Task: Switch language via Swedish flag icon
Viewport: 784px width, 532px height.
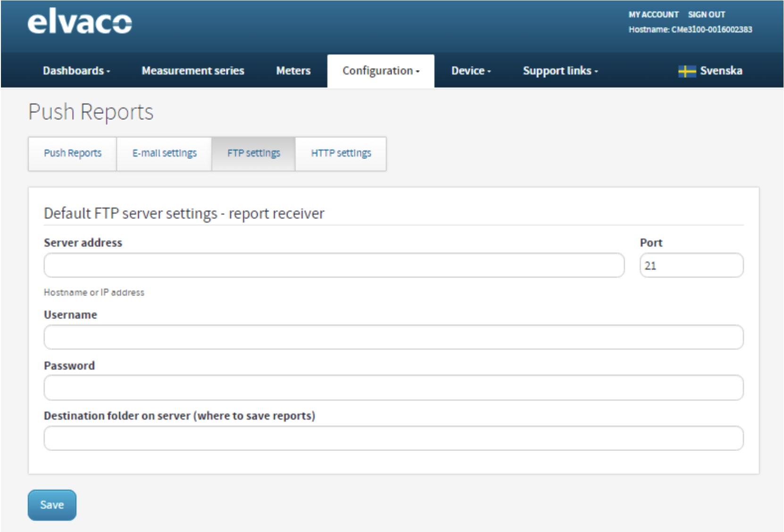Action: click(687, 71)
